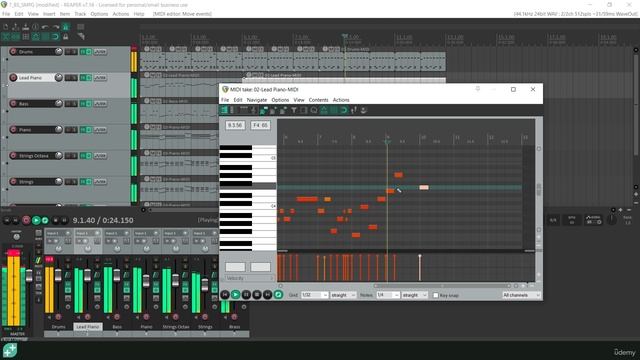Adjust the Drums track volume knob

coord(58,51)
